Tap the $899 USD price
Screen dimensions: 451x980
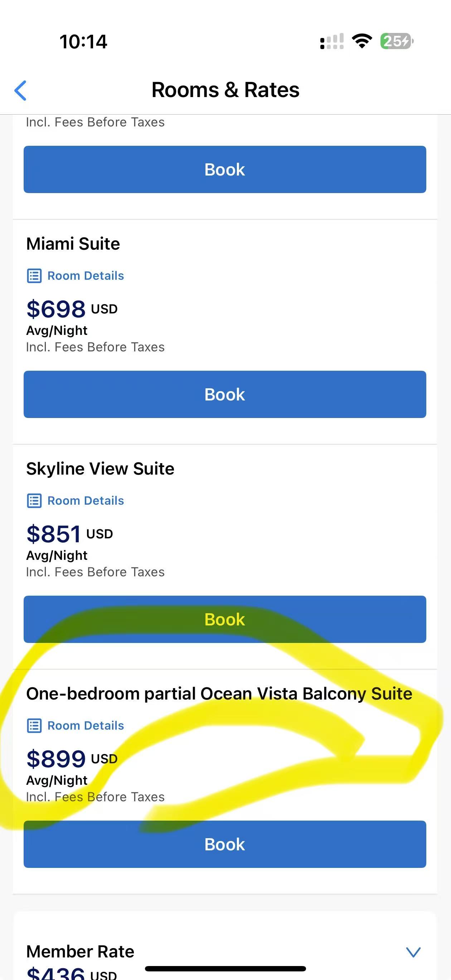pyautogui.click(x=72, y=759)
